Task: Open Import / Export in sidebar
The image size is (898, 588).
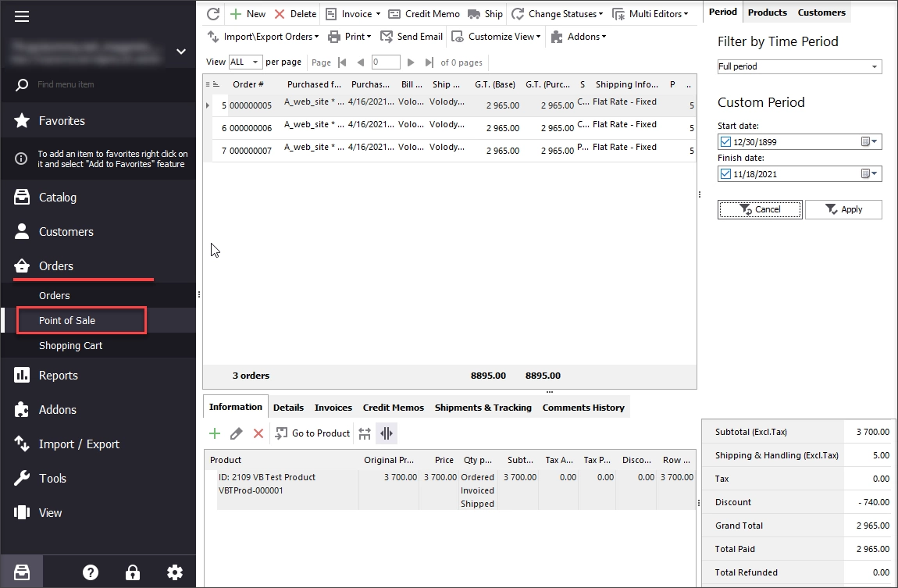Action: [x=98, y=444]
